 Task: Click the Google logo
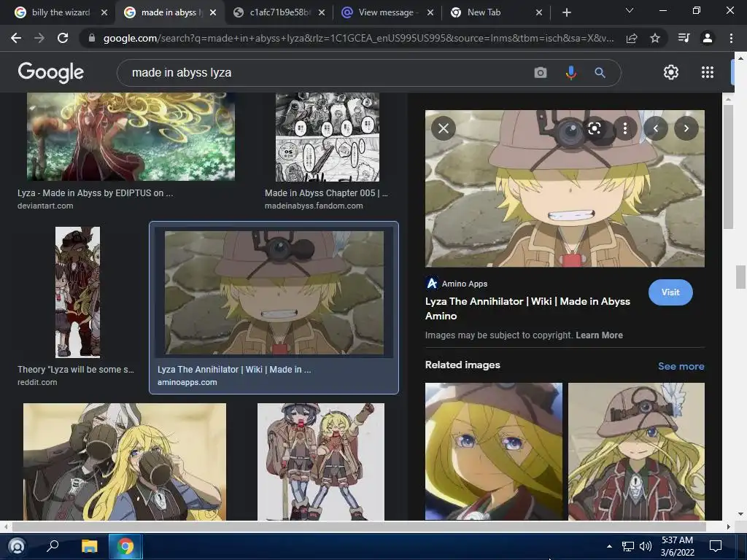tap(50, 72)
